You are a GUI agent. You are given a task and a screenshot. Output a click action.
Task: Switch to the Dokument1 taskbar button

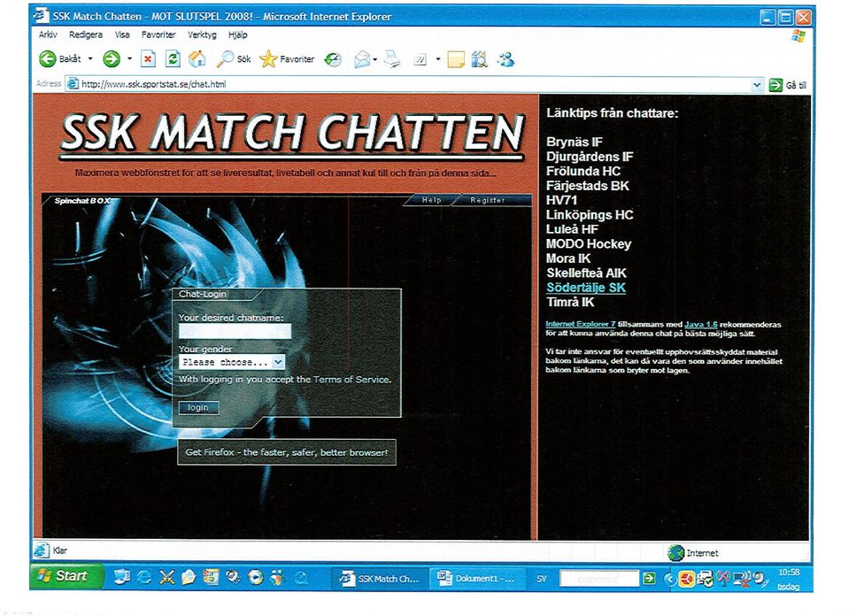476,579
